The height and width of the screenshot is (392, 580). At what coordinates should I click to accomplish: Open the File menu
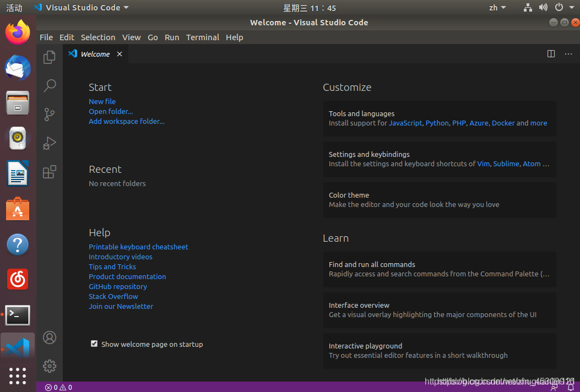tap(46, 37)
